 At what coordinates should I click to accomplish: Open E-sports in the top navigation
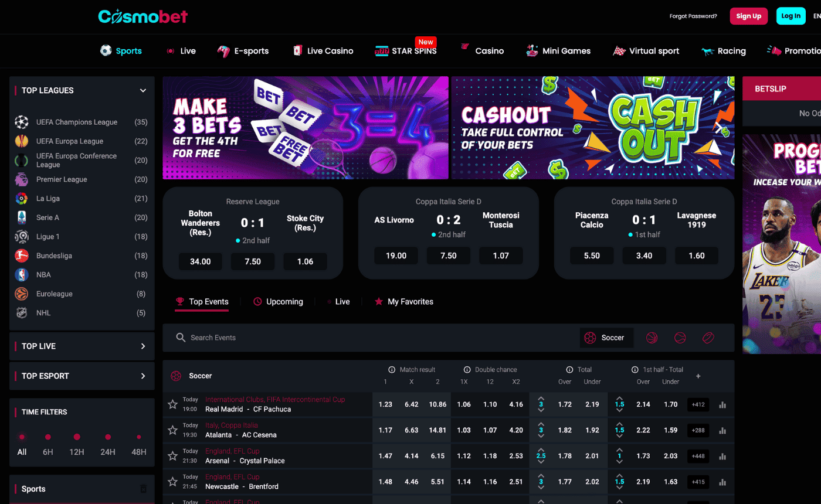[243, 51]
